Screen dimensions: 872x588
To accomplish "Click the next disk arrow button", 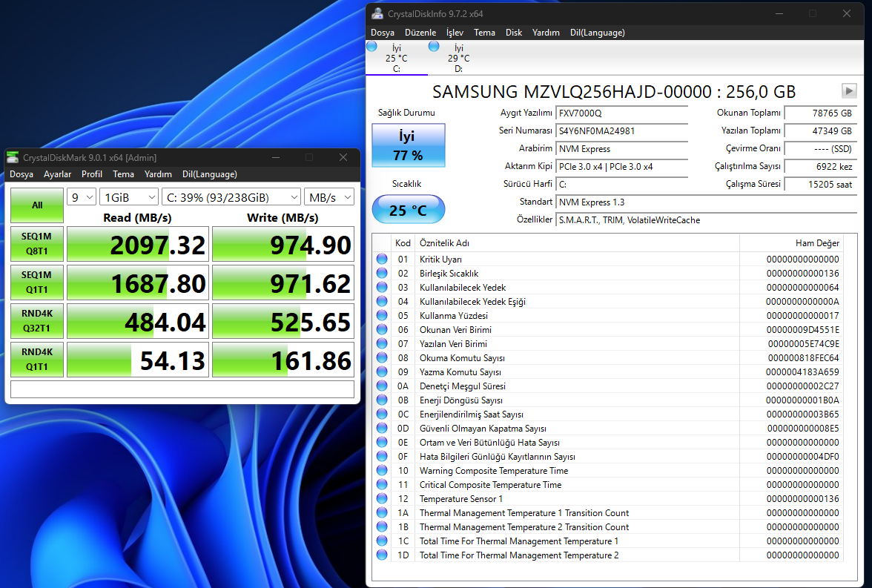I will point(849,90).
